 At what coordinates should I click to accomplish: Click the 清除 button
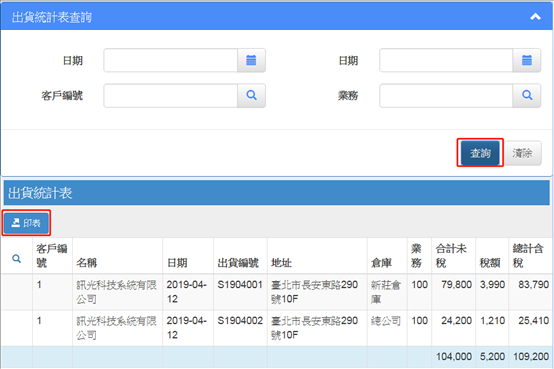(x=522, y=153)
